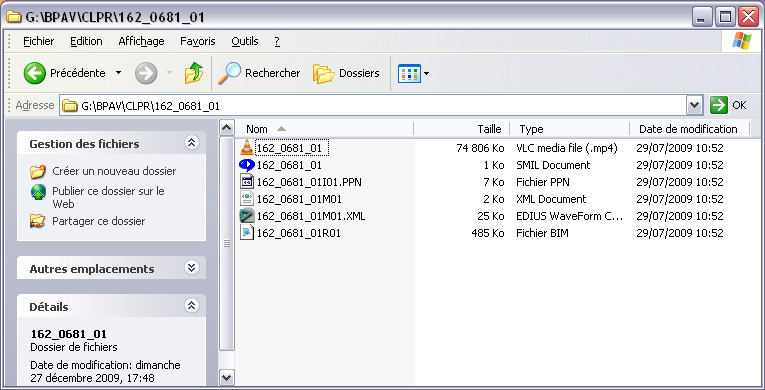
Task: Open the views (Affichage) icon button
Action: [x=409, y=74]
